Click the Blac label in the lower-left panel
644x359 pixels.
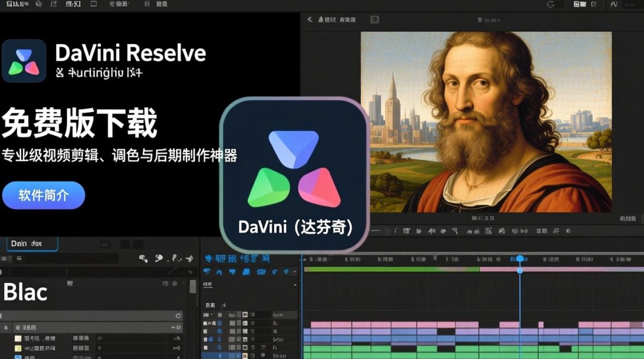coord(24,292)
